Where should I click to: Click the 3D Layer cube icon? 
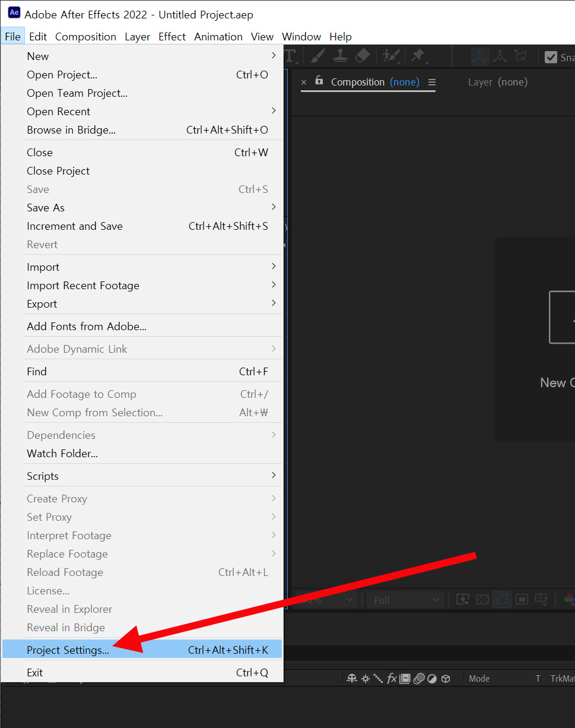tap(446, 679)
